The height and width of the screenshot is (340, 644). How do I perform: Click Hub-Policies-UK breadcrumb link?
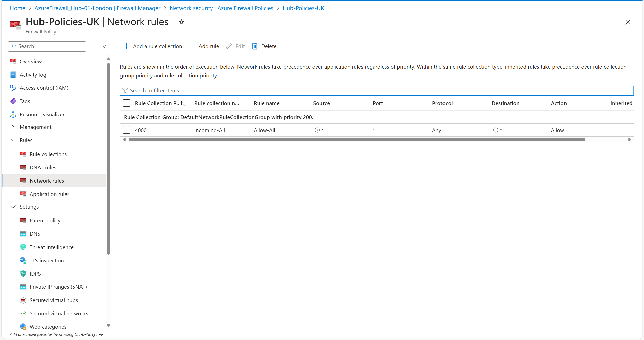(303, 8)
